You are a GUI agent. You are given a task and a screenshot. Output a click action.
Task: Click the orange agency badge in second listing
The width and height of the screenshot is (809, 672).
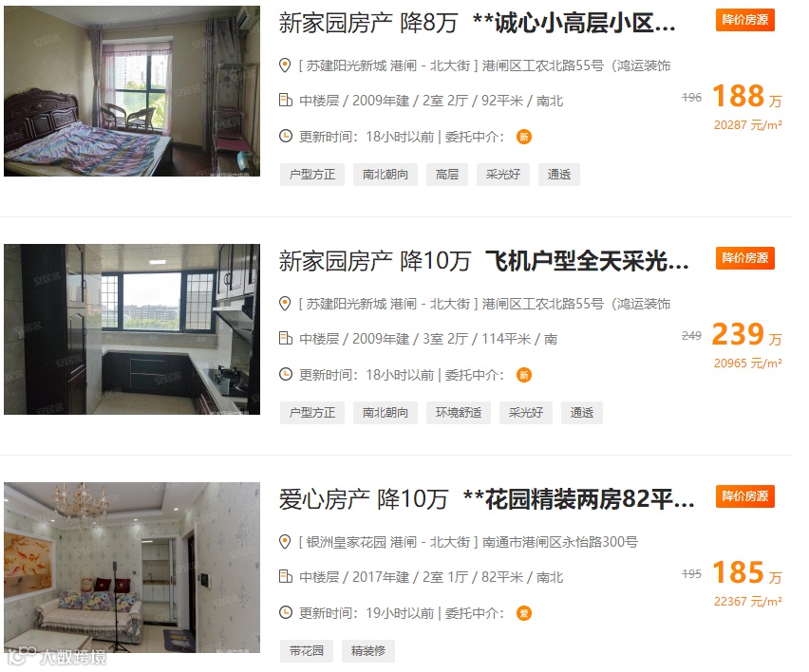point(524,375)
